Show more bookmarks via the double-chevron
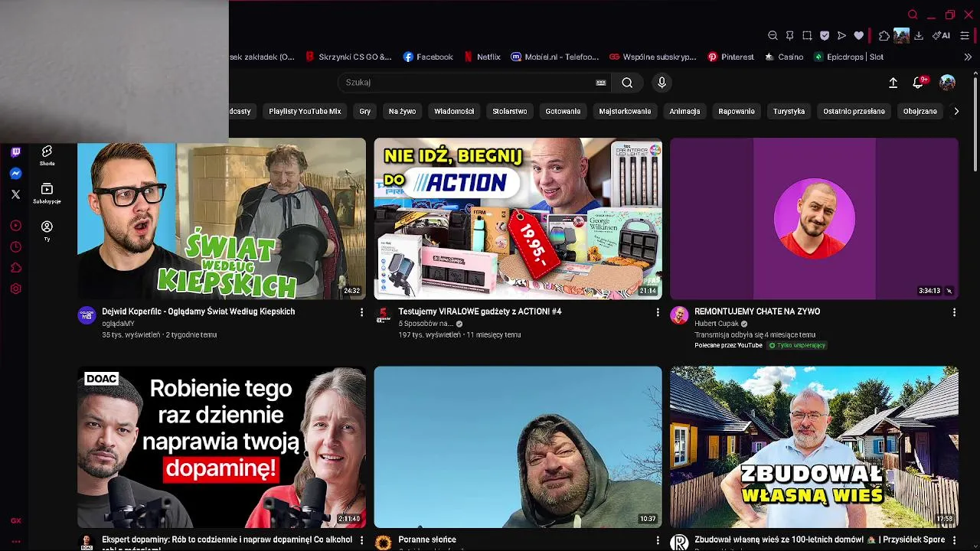980x551 pixels. tap(968, 57)
